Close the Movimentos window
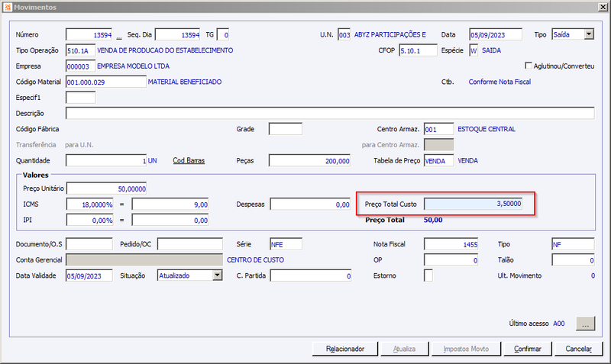Screen dimensions: 611x364 pyautogui.click(x=603, y=7)
